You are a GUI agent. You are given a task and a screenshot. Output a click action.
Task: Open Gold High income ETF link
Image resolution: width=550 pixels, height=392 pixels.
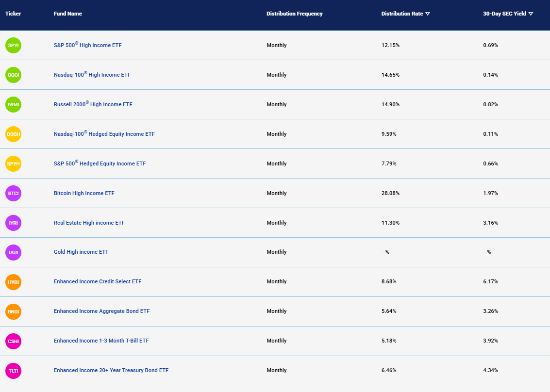tap(81, 252)
